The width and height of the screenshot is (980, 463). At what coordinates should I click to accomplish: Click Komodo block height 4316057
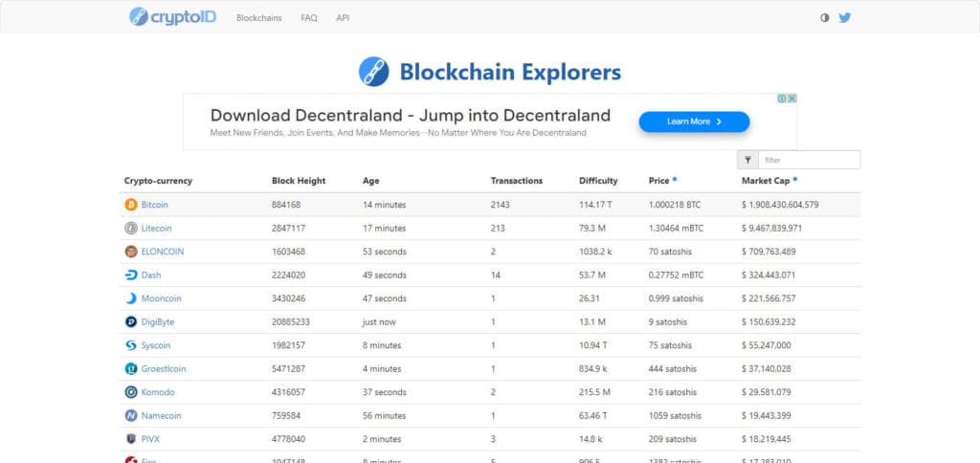pyautogui.click(x=289, y=392)
